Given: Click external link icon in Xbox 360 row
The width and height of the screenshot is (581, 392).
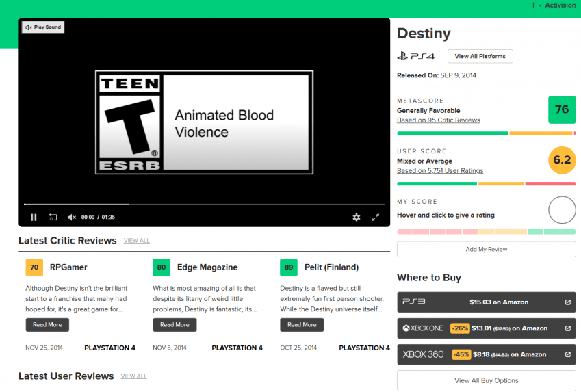Looking at the screenshot, I should coord(568,354).
